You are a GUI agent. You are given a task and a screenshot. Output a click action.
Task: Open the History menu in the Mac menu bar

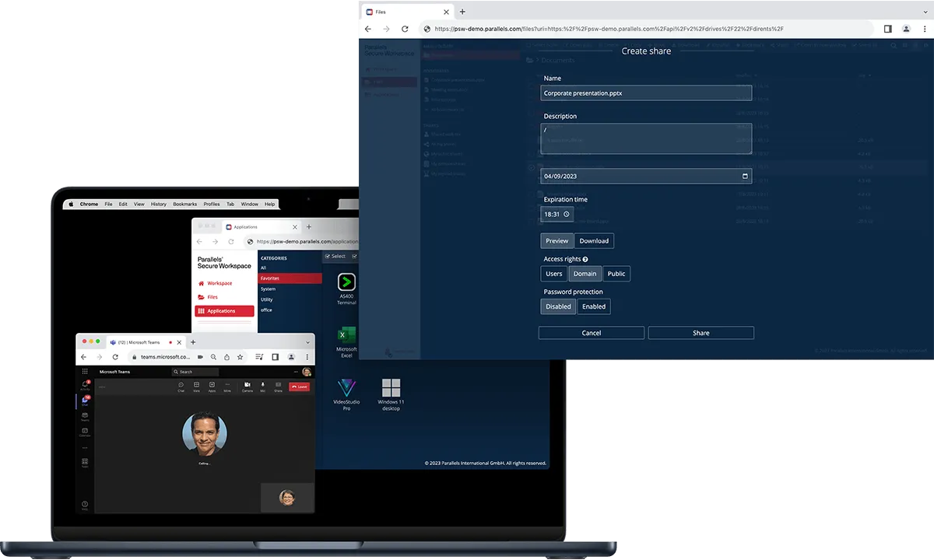coord(159,204)
